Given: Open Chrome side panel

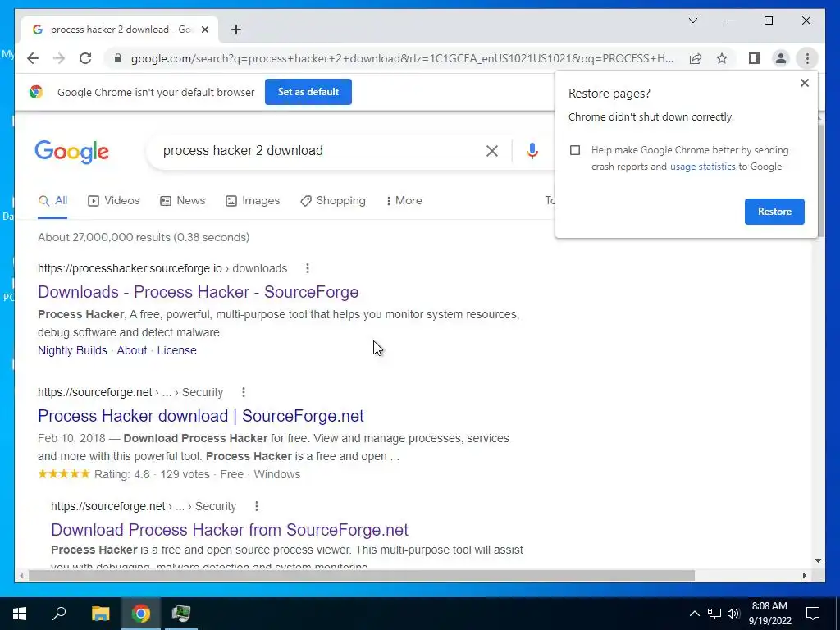Looking at the screenshot, I should point(755,58).
